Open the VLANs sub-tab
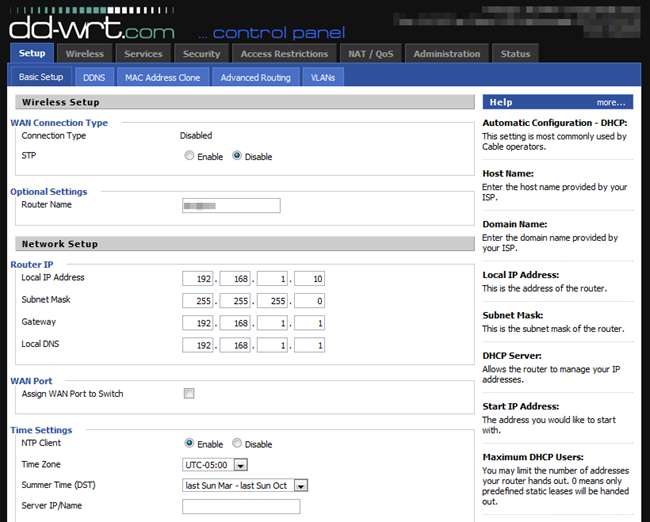Viewport: 650px width, 522px height. (323, 77)
